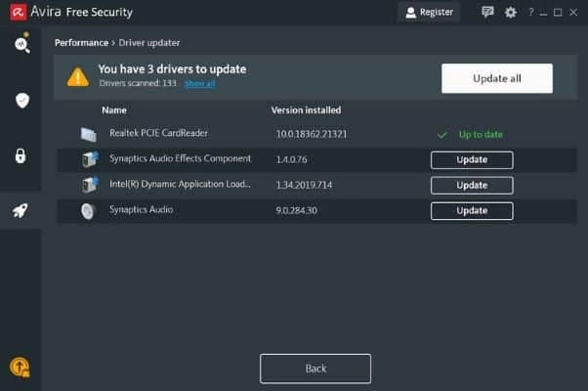Open the Performance rocket sidebar section
This screenshot has width=588, height=391.
tap(21, 210)
